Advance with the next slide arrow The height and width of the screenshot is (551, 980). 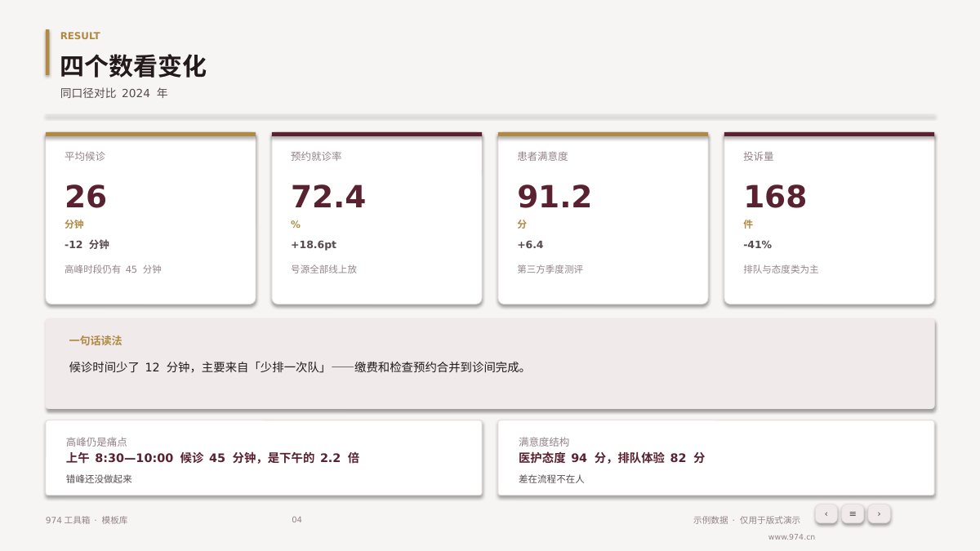pos(879,513)
